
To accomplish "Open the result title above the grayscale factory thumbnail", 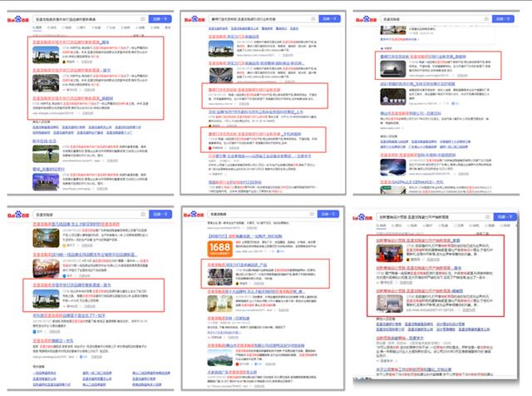I will point(71,71).
